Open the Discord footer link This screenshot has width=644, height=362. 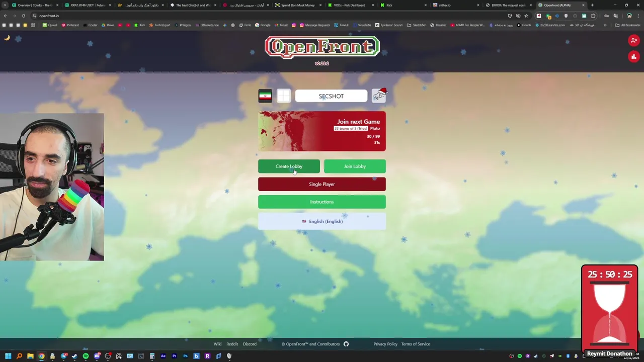click(250, 344)
